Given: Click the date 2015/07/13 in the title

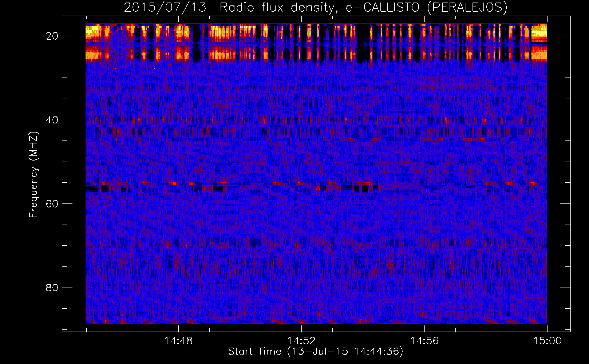Looking at the screenshot, I should click(x=165, y=8).
